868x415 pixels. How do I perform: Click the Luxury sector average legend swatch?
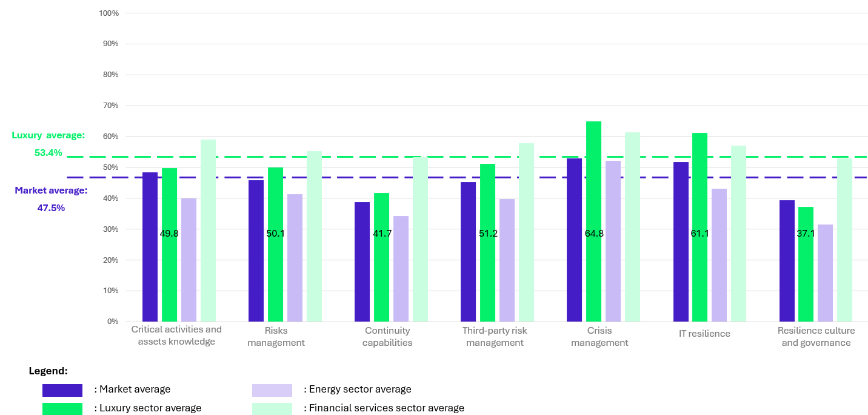(62, 408)
